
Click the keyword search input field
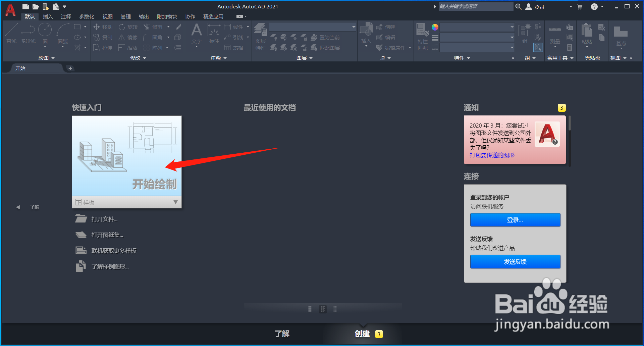[x=476, y=6]
